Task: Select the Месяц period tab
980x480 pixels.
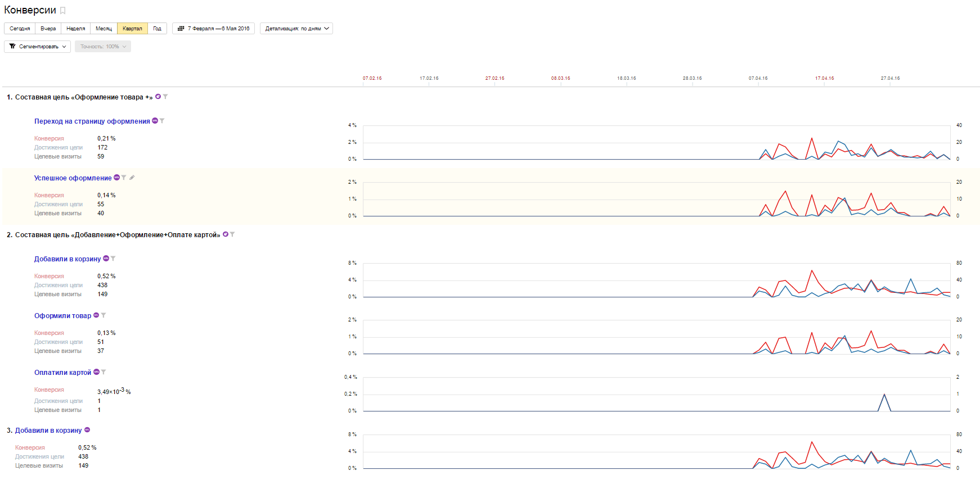Action: [104, 29]
